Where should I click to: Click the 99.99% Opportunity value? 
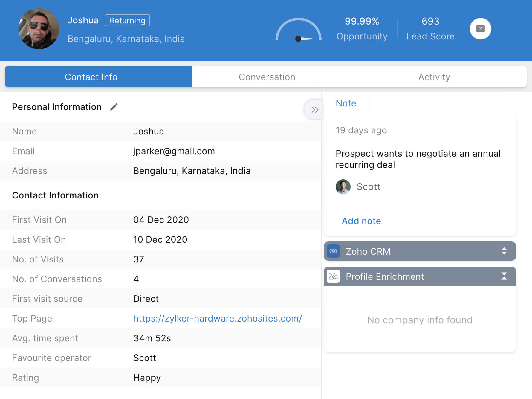[x=362, y=21]
